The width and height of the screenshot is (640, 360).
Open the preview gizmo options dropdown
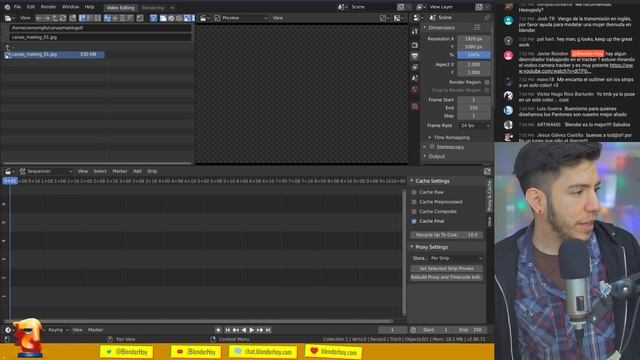pyautogui.click(x=384, y=18)
